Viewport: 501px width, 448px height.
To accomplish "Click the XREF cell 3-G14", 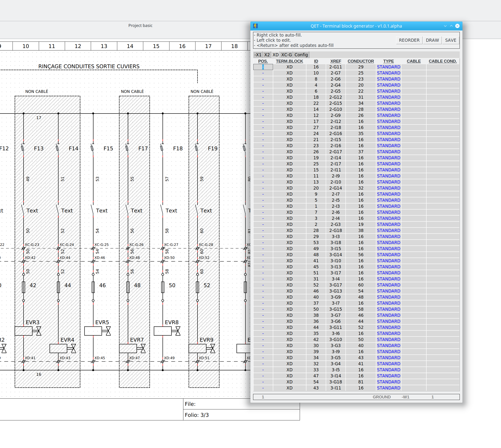I will (336, 255).
